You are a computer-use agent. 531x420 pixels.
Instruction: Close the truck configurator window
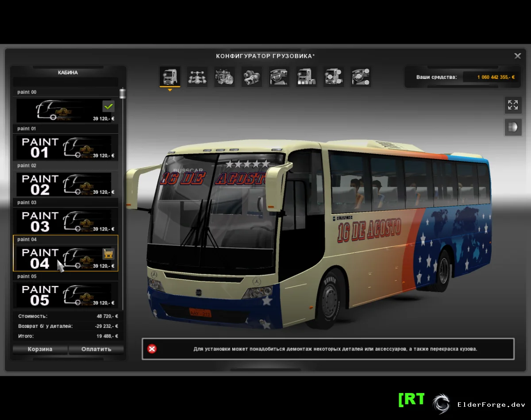tap(517, 56)
